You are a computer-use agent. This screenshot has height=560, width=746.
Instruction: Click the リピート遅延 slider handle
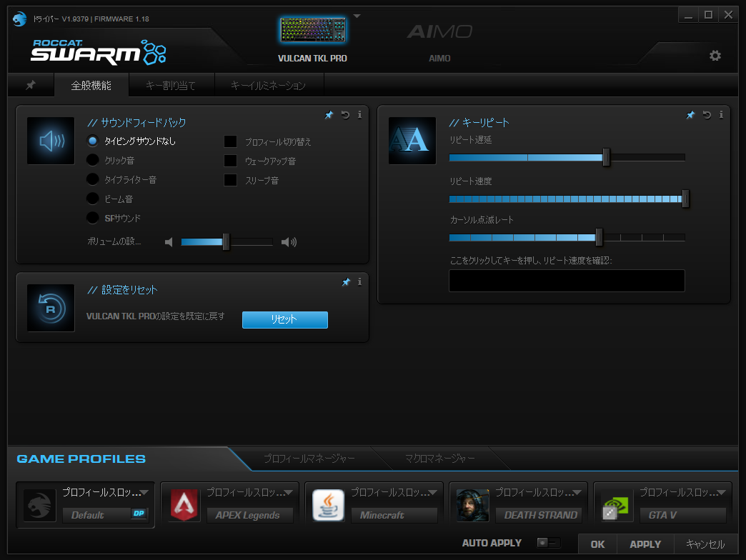[606, 157]
